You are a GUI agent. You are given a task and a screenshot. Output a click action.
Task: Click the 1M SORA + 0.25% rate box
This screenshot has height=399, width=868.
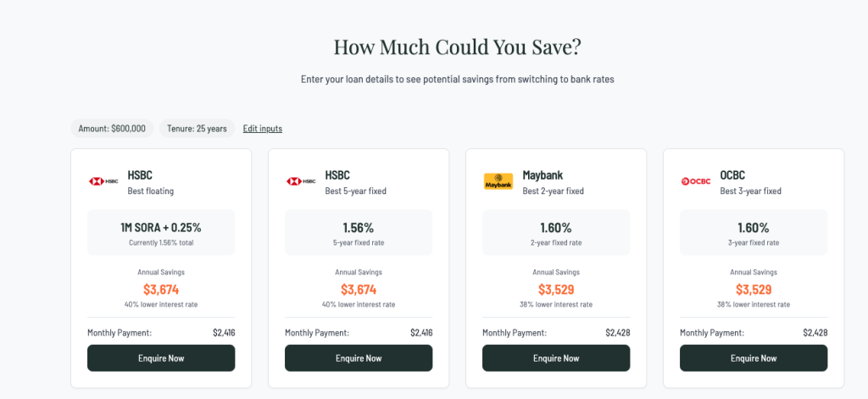click(161, 233)
